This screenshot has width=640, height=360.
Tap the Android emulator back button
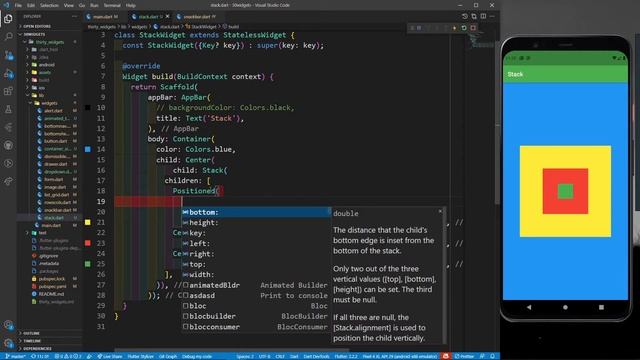(529, 307)
